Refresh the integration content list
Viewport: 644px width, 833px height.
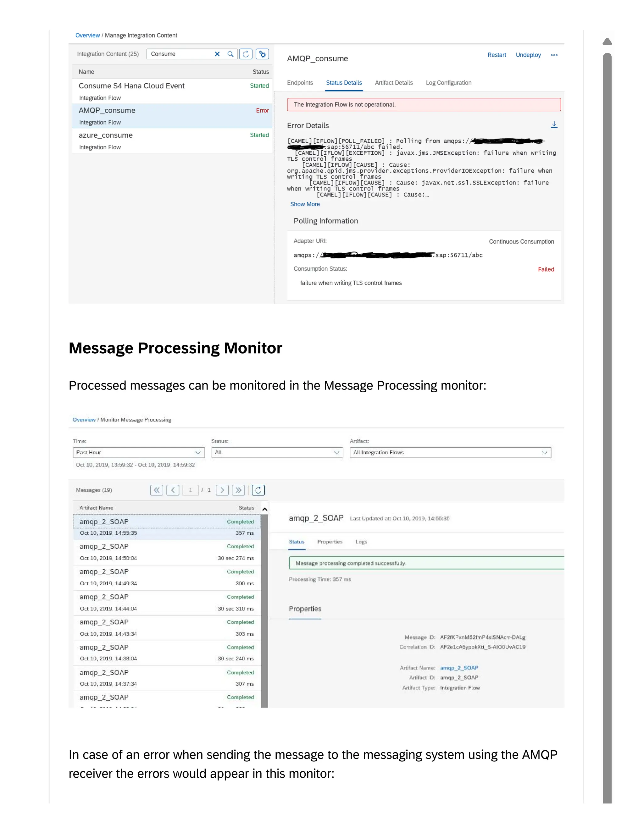pyautogui.click(x=246, y=54)
